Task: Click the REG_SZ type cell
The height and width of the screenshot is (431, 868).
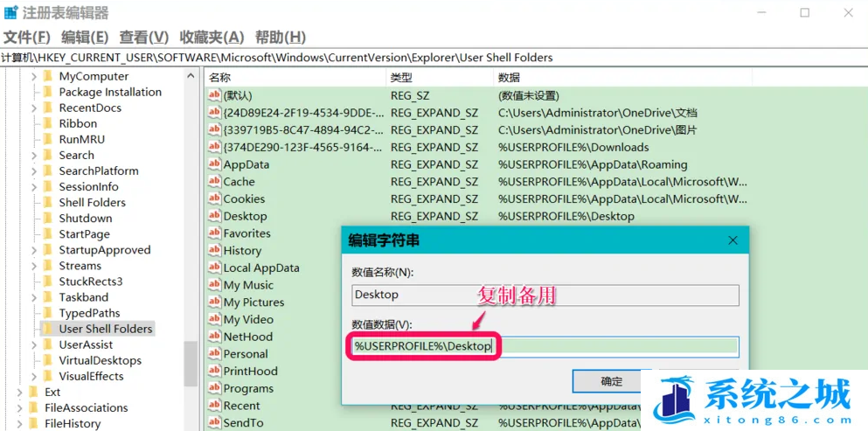Action: coord(410,96)
